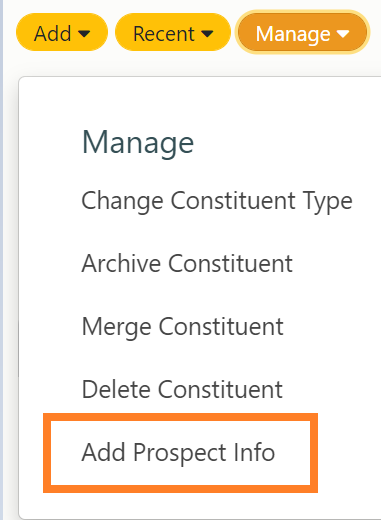Select Merge Constituent option
The width and height of the screenshot is (381, 520).
[x=183, y=327]
